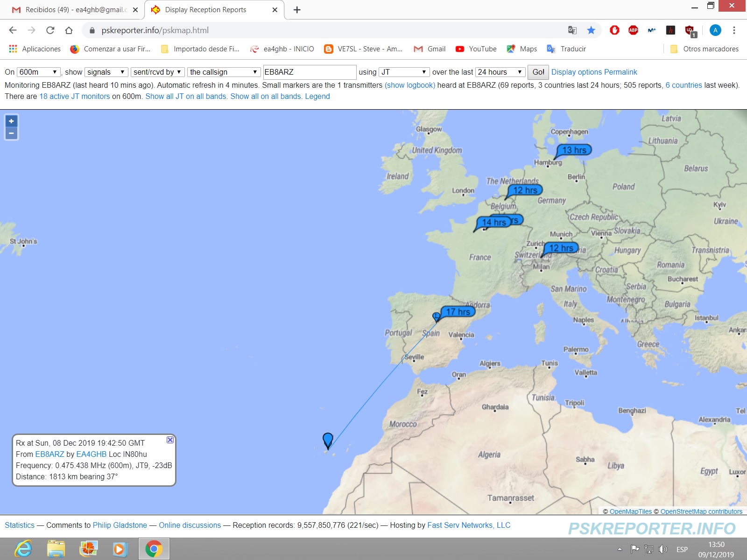Click the address bar URL

pyautogui.click(x=155, y=30)
